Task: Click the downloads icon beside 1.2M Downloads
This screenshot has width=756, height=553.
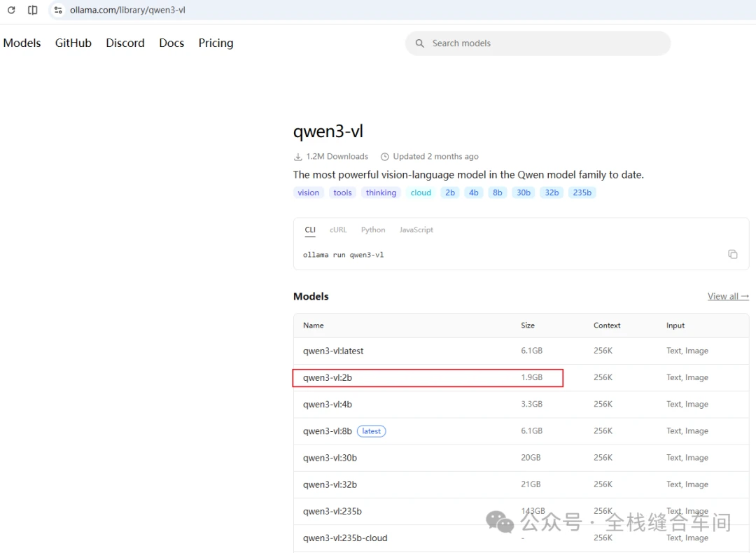Action: click(298, 157)
